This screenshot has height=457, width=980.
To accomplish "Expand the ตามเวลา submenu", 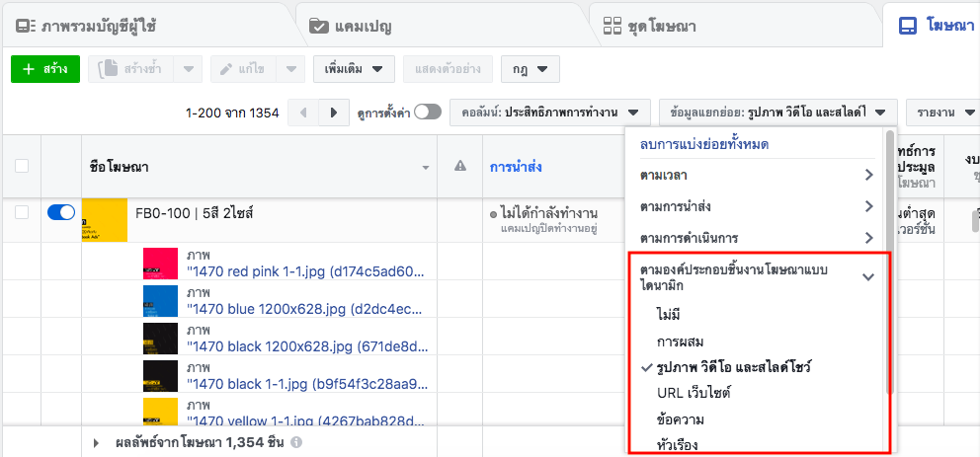I will click(757, 175).
